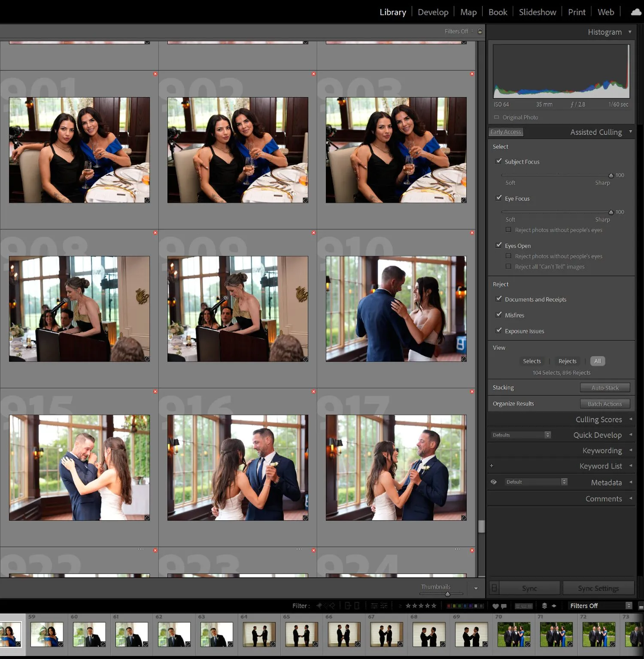644x659 pixels.
Task: Collapse the Histogram panel
Action: tap(631, 32)
